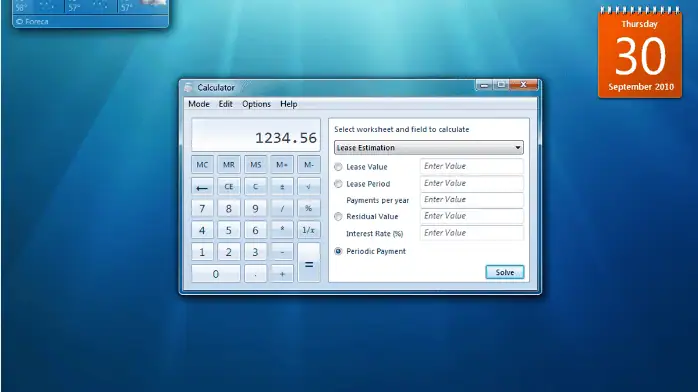Tap the number 9 key

click(x=256, y=208)
